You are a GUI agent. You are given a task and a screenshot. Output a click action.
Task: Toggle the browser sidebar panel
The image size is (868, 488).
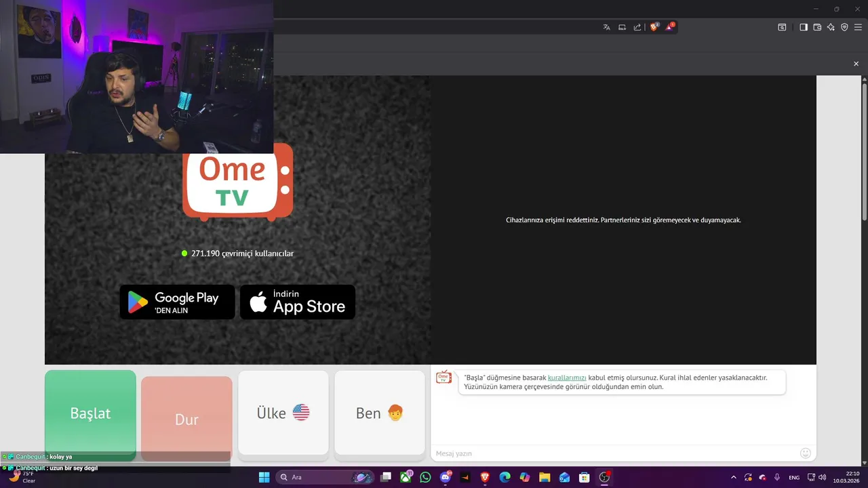(804, 27)
